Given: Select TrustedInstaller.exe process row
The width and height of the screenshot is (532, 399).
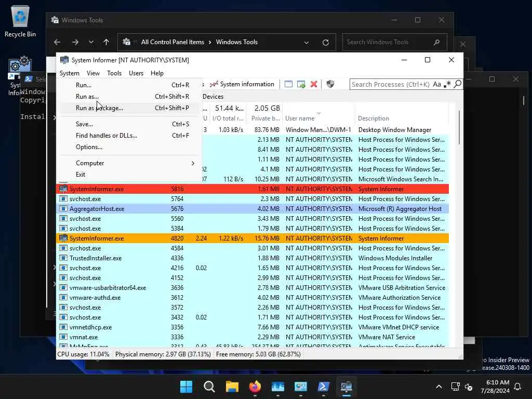Looking at the screenshot, I should pos(252,258).
